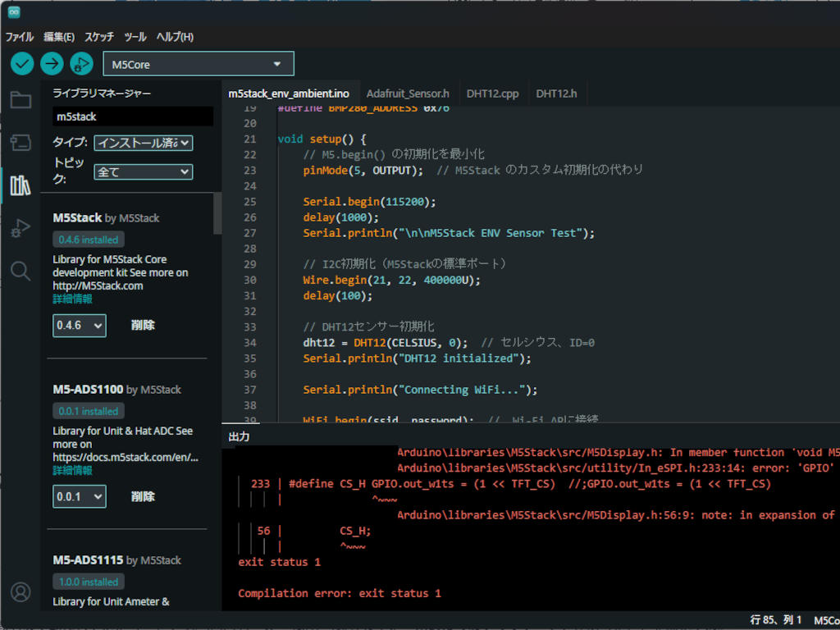Toggle the Library Manager sidebar icon
This screenshot has width=840, height=630.
21,185
